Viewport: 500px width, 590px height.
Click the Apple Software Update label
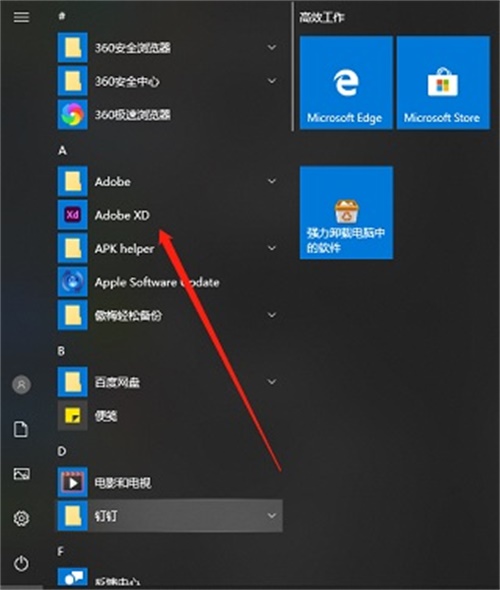tap(157, 283)
